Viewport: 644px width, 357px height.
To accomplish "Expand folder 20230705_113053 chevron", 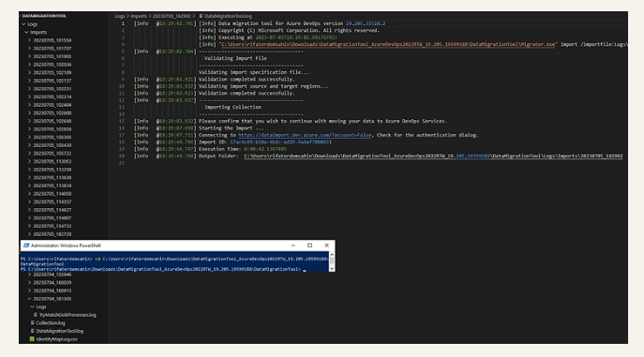I will (x=29, y=161).
